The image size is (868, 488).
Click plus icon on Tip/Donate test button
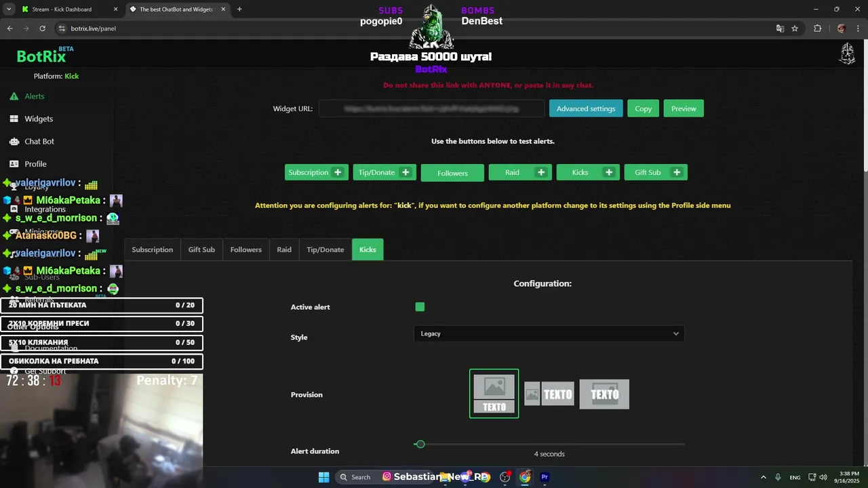tap(406, 172)
